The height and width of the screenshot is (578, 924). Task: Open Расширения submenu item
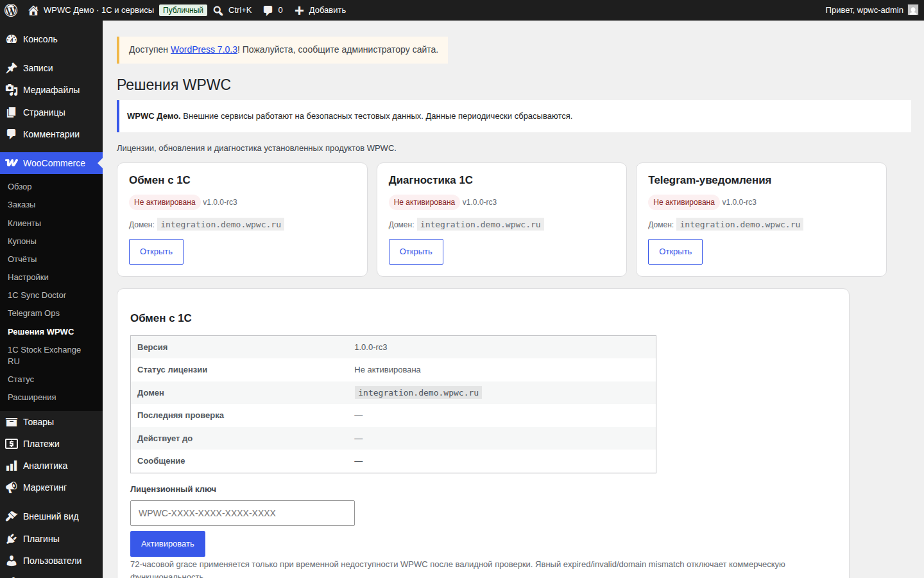(51, 398)
